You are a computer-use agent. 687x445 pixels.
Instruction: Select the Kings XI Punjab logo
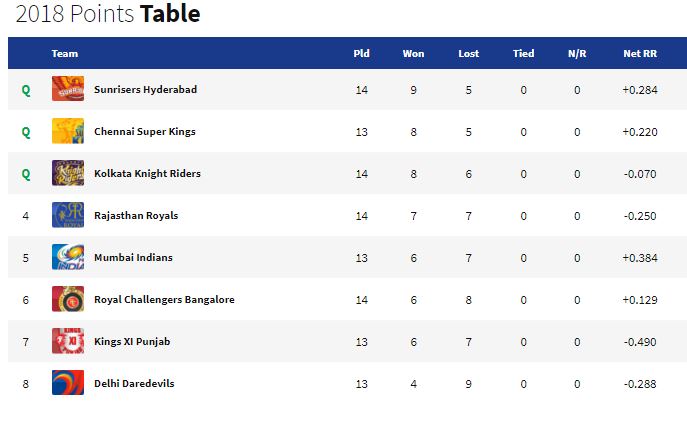pyautogui.click(x=68, y=341)
